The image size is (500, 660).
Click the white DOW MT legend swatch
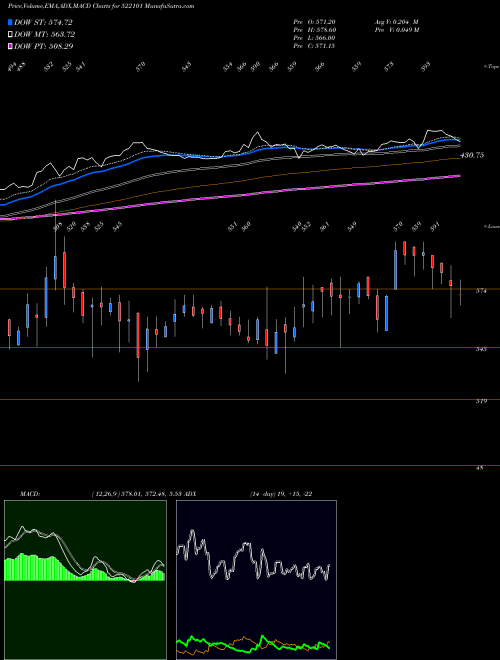pos(10,34)
